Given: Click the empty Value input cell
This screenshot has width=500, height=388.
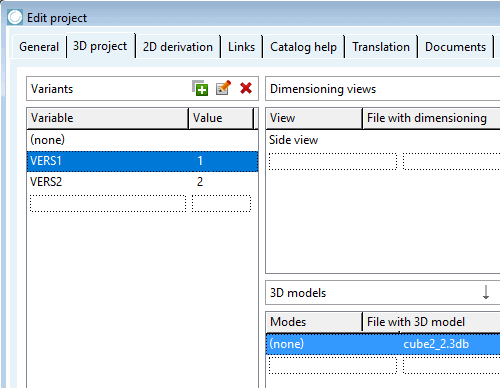Looking at the screenshot, I should 221,203.
